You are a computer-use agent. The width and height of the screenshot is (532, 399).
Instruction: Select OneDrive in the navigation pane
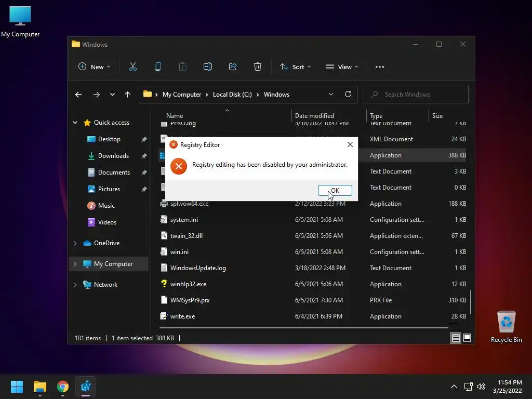pos(107,243)
